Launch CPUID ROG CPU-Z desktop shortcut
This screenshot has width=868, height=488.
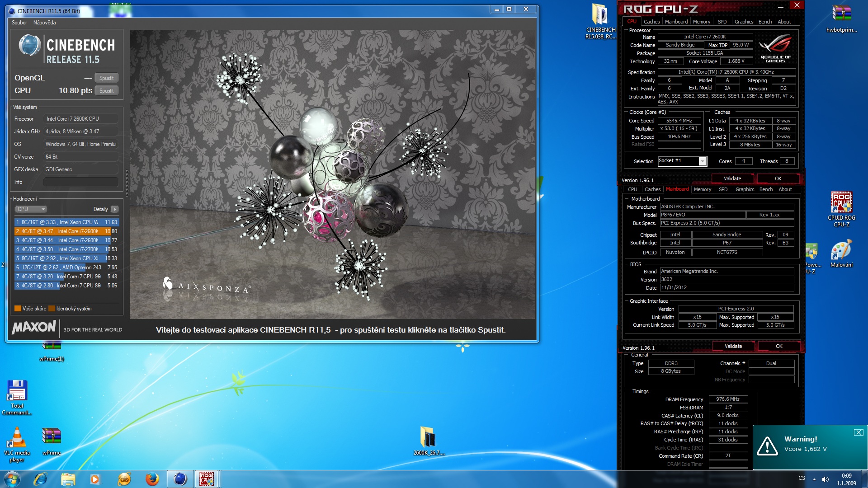[x=841, y=209]
